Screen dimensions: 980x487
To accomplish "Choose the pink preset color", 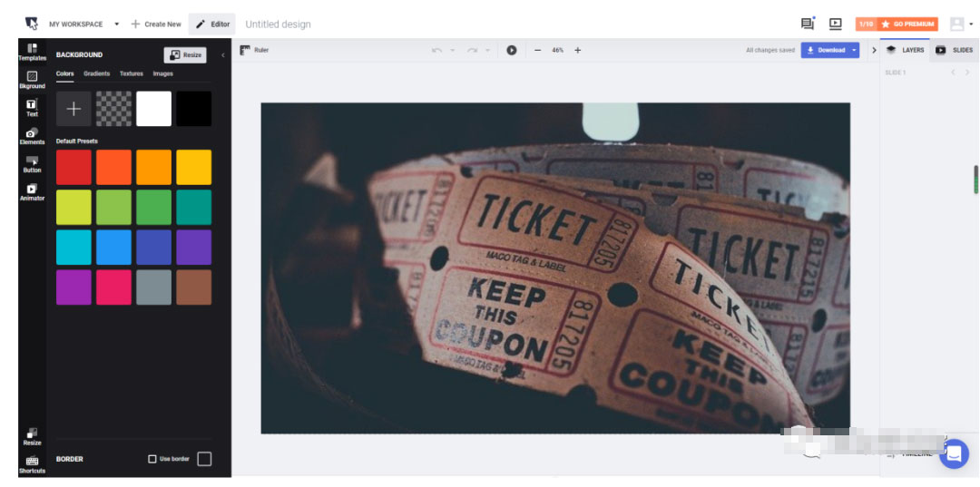I will tap(113, 287).
